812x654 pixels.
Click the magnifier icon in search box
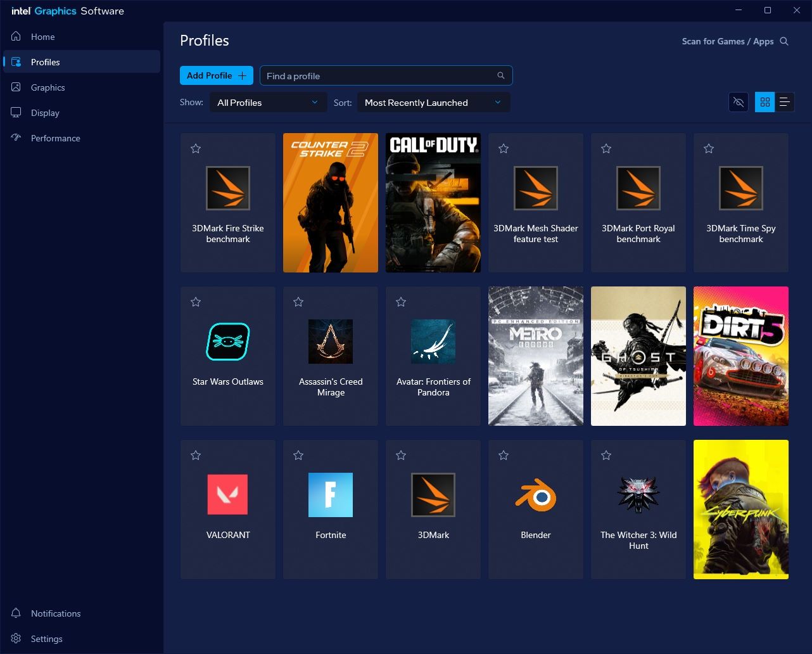501,75
